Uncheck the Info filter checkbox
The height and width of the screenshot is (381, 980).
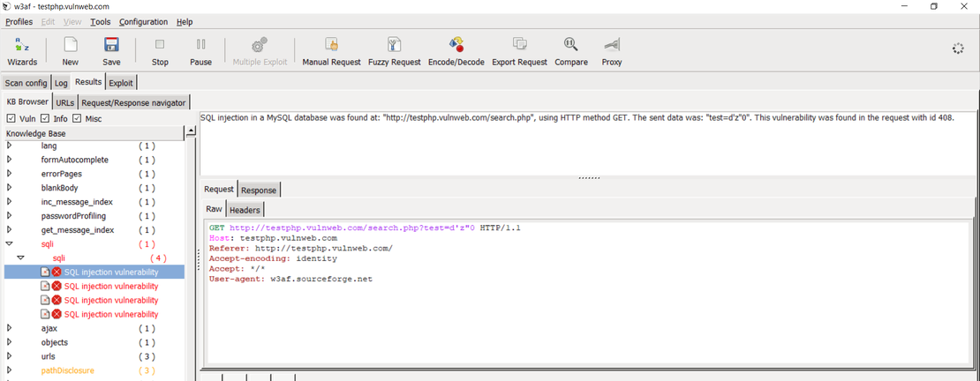pyautogui.click(x=45, y=119)
